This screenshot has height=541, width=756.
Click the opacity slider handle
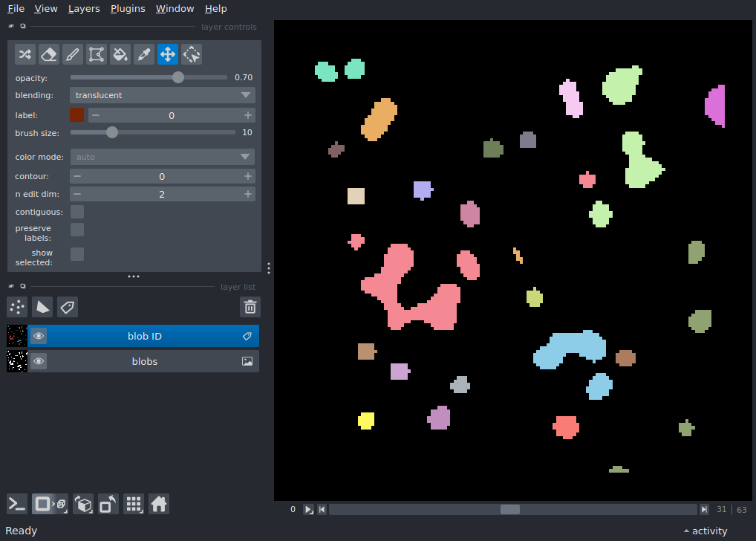tap(178, 77)
